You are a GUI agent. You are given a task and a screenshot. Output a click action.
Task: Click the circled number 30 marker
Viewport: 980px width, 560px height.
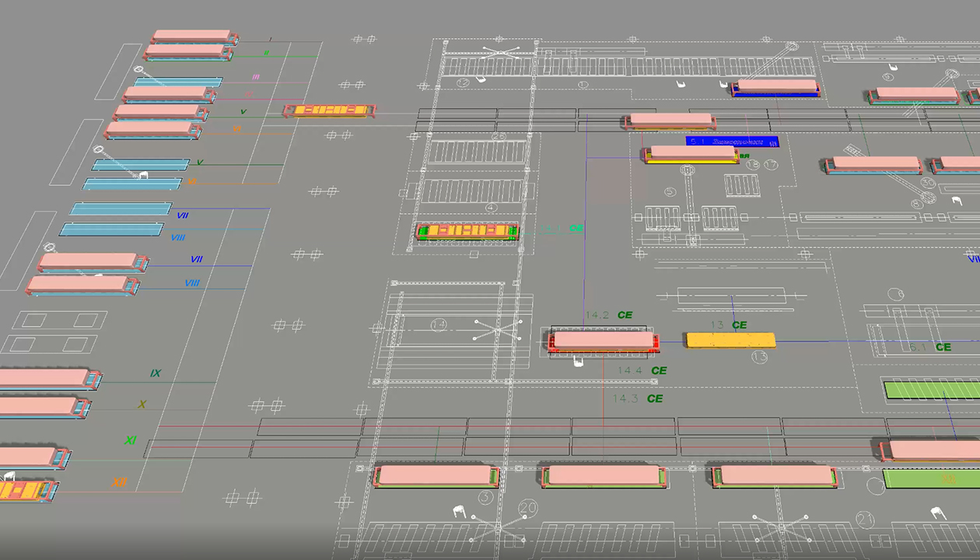pyautogui.click(x=927, y=183)
